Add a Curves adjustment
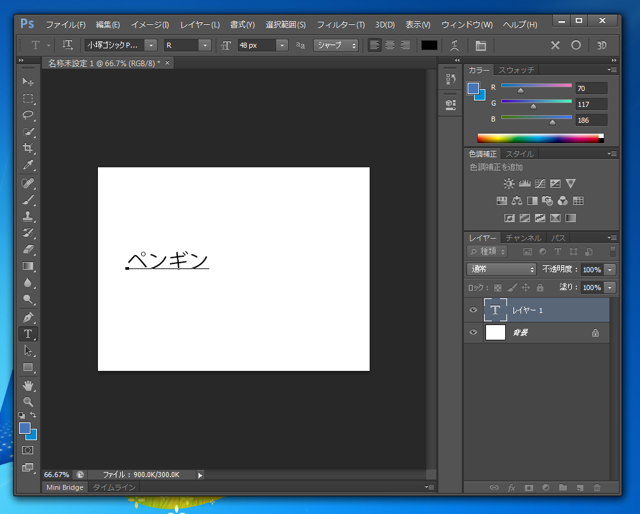The width and height of the screenshot is (640, 514). 540,184
